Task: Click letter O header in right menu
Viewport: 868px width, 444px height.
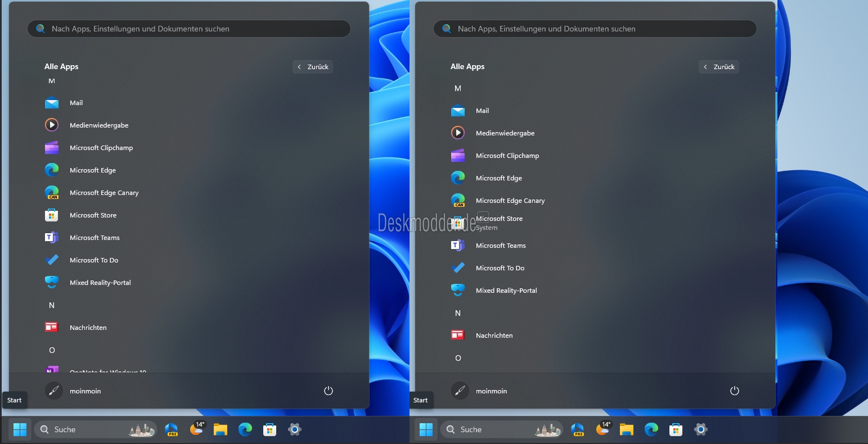Action: click(x=458, y=358)
